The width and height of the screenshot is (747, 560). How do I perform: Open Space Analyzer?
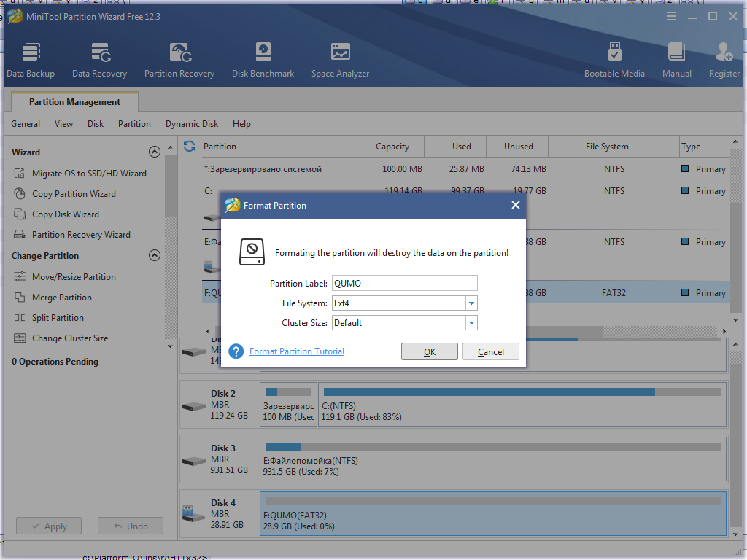[x=340, y=61]
